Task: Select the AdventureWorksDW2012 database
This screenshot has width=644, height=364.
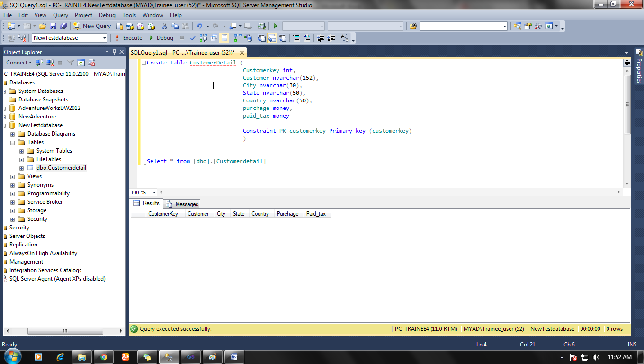Action: 49,108
